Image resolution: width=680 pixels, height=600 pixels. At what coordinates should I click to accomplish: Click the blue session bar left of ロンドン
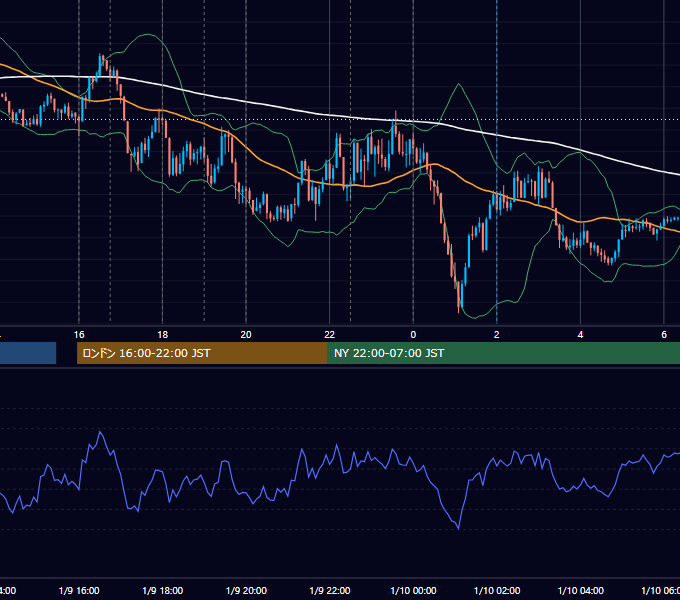(28, 353)
